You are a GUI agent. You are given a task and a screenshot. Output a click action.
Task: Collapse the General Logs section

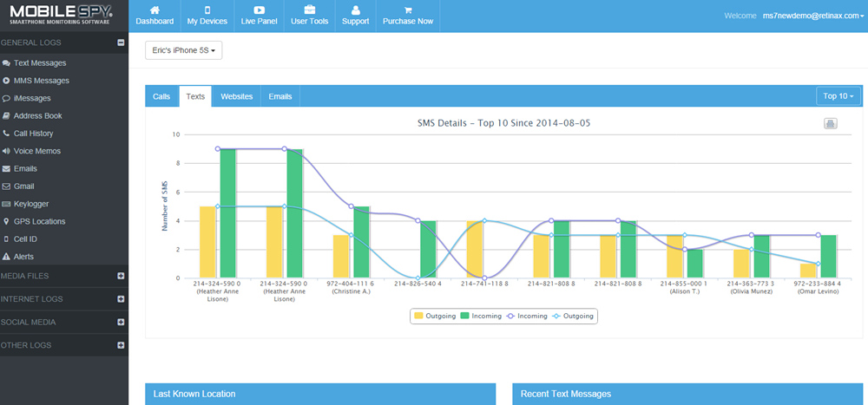click(121, 42)
